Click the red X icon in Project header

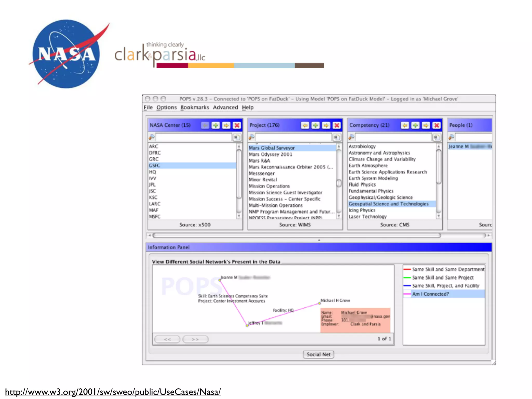coord(337,125)
